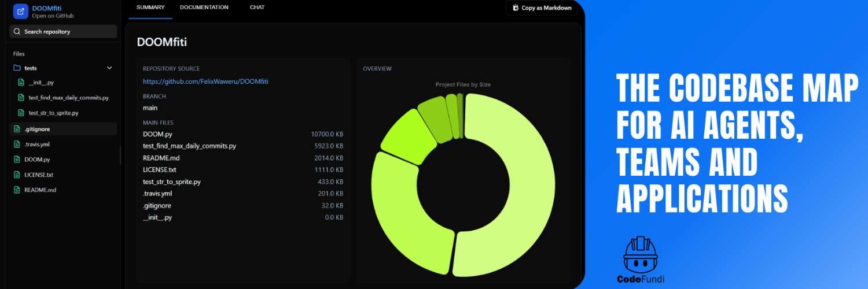Click the 1111.0 KB size value

(x=329, y=170)
